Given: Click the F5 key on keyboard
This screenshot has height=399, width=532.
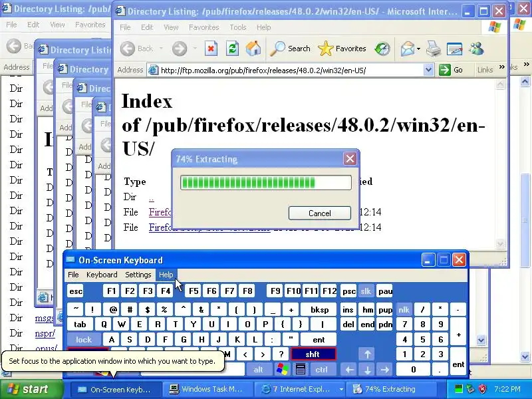Looking at the screenshot, I should 194,291.
